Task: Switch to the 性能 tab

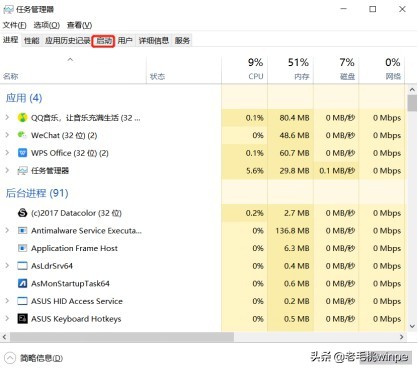Action: pos(32,41)
